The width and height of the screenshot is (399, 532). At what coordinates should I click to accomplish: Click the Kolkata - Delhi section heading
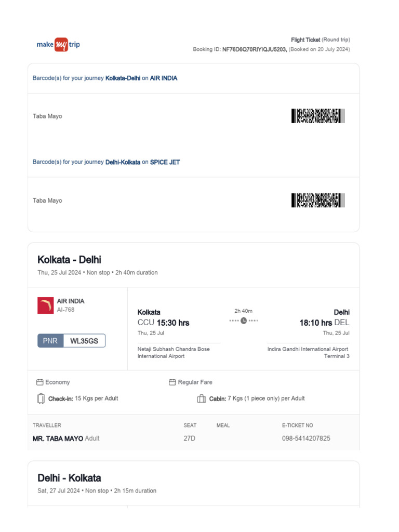tap(69, 260)
